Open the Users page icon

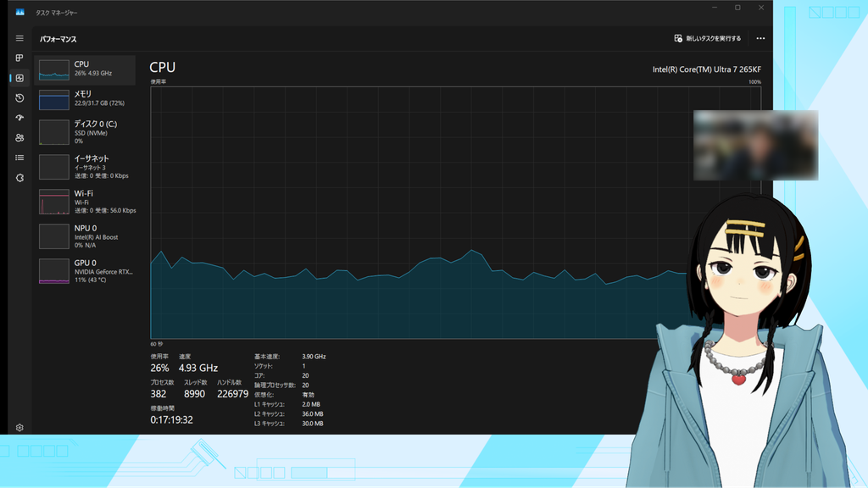coord(19,138)
